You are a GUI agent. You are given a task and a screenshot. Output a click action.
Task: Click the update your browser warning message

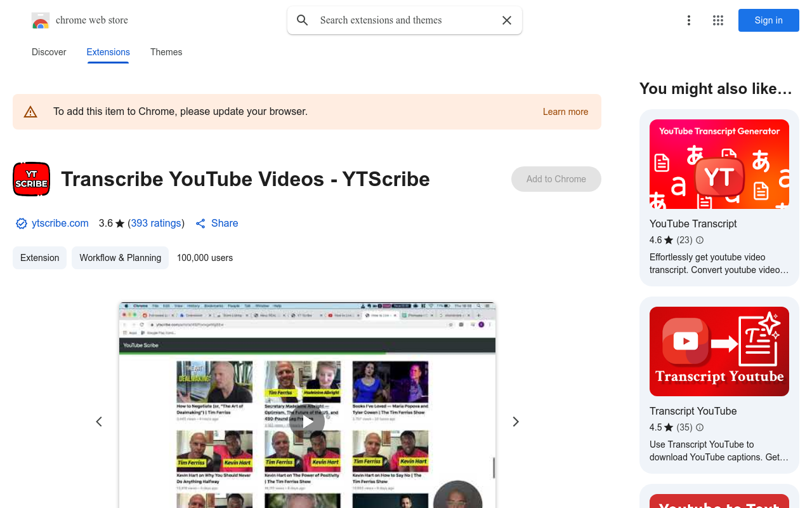coord(180,112)
